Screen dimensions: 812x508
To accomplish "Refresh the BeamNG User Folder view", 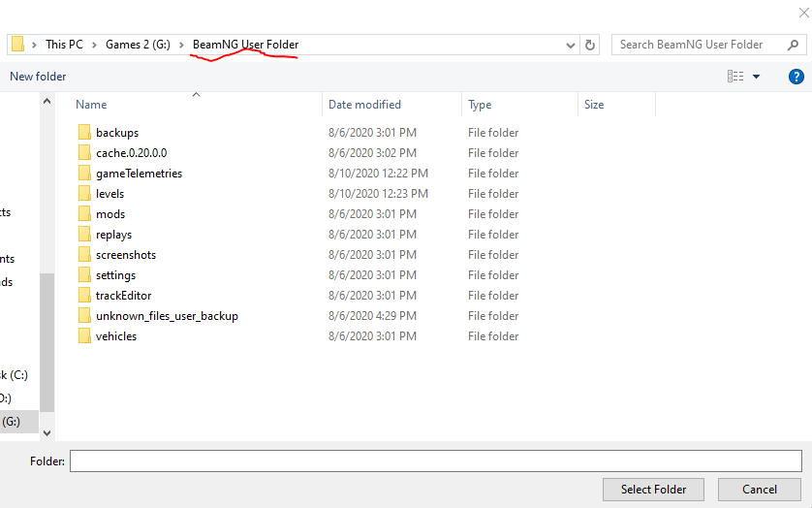I will click(590, 46).
